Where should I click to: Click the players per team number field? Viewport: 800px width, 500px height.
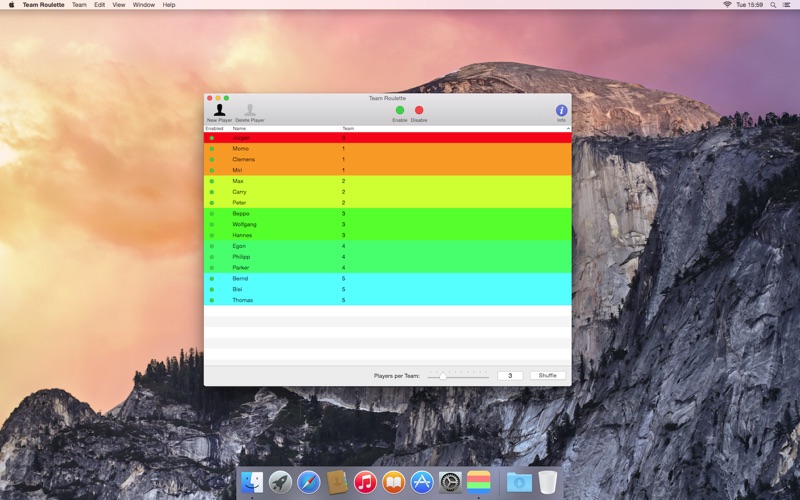(x=510, y=376)
